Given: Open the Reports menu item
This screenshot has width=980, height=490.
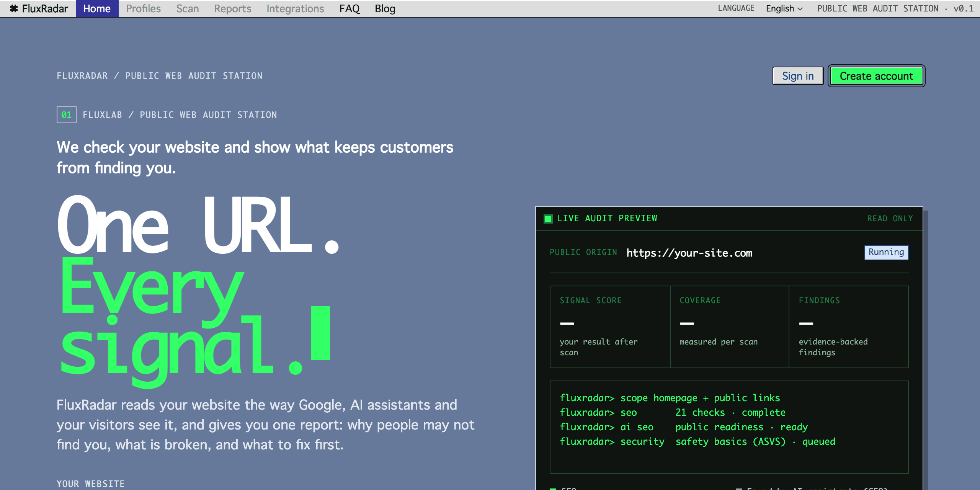Looking at the screenshot, I should [x=233, y=8].
